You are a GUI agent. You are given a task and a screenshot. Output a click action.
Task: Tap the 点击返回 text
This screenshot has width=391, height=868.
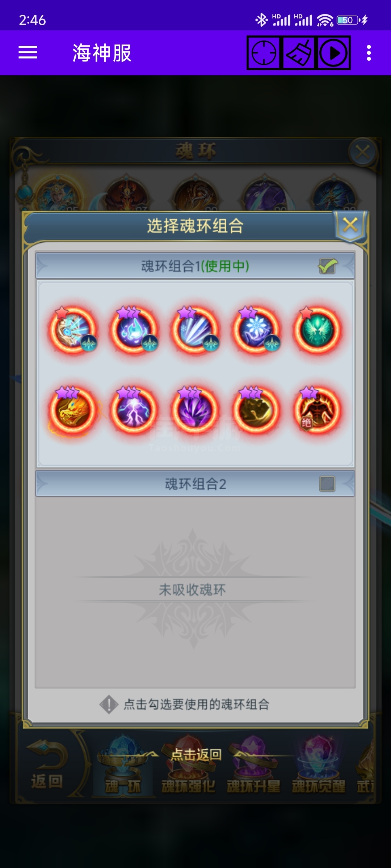tap(196, 754)
